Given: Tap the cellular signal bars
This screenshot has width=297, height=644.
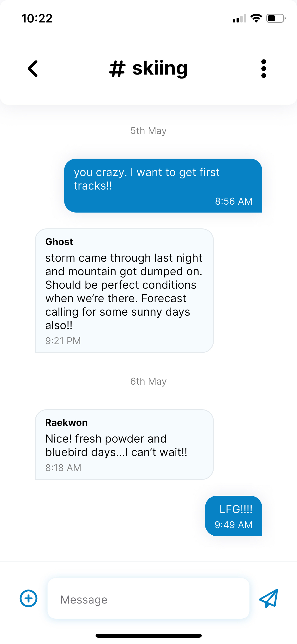Looking at the screenshot, I should click(239, 18).
